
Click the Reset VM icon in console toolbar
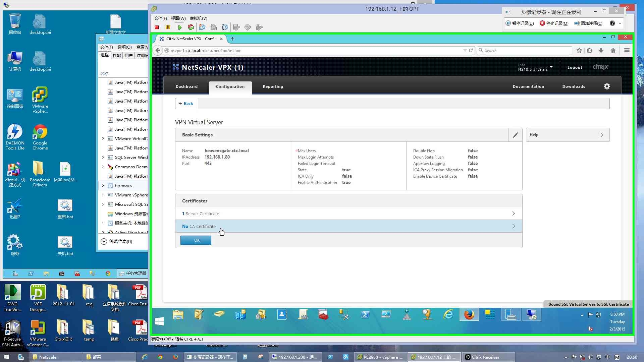pos(191,27)
